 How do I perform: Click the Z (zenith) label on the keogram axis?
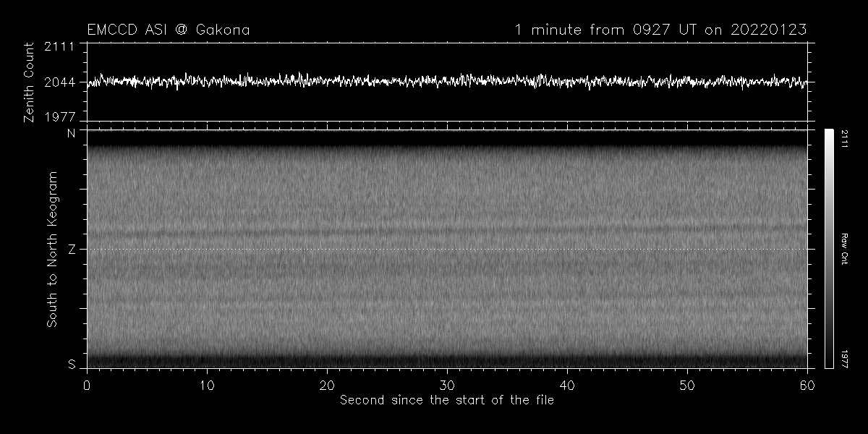coord(72,250)
